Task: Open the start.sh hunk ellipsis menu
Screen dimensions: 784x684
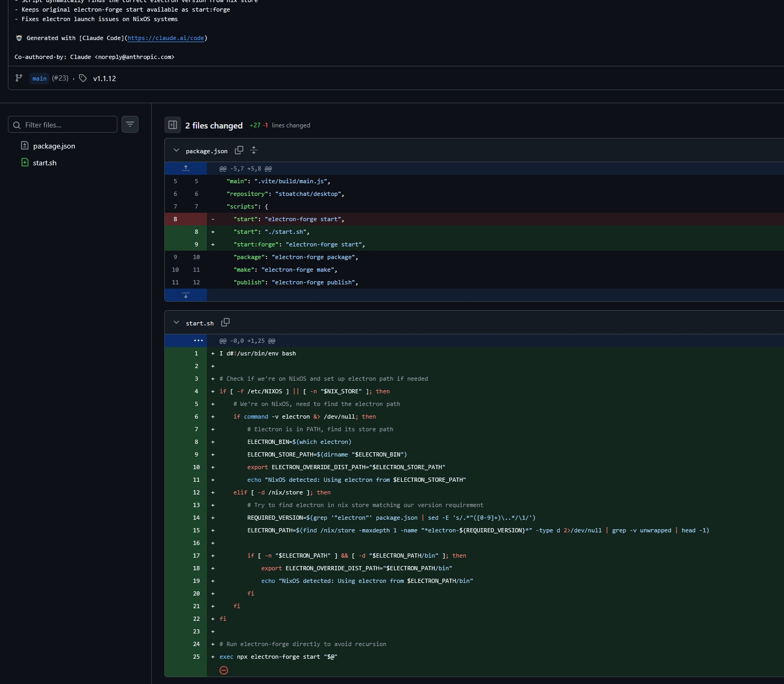Action: click(198, 341)
